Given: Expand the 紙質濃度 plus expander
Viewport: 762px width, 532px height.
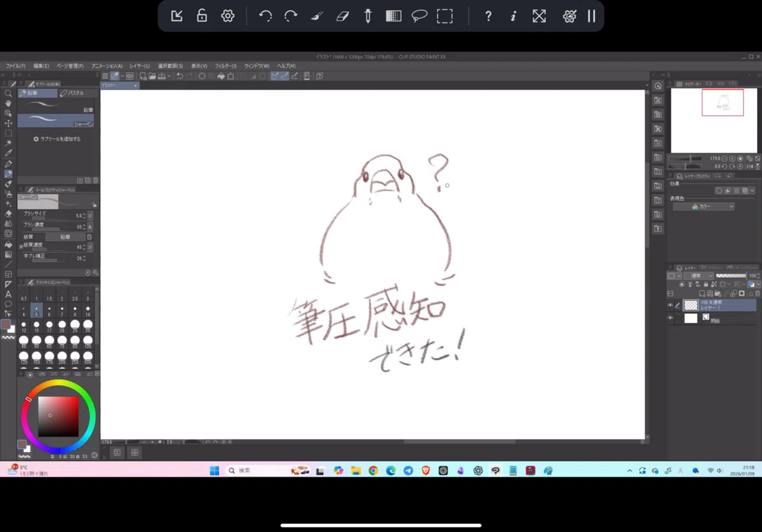Looking at the screenshot, I should [21, 247].
